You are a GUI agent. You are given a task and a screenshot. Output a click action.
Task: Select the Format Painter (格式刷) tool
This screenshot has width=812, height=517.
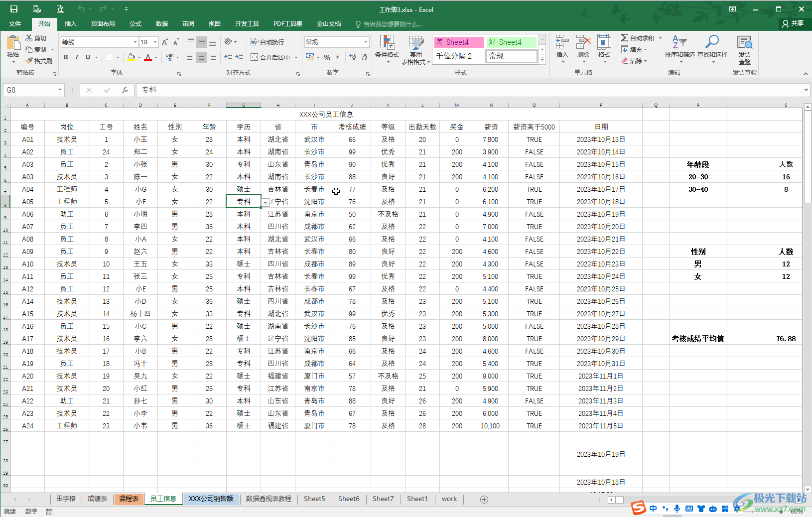pyautogui.click(x=39, y=61)
